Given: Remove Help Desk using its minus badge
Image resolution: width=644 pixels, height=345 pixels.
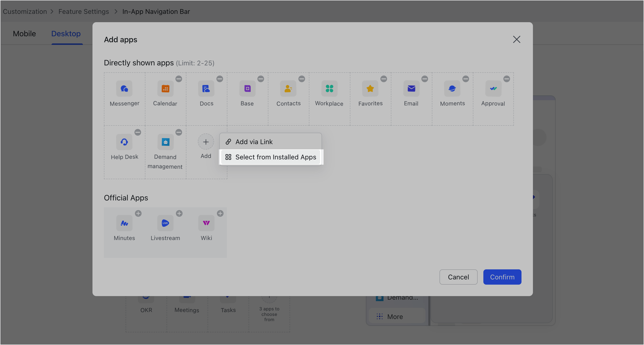Looking at the screenshot, I should pos(138,132).
